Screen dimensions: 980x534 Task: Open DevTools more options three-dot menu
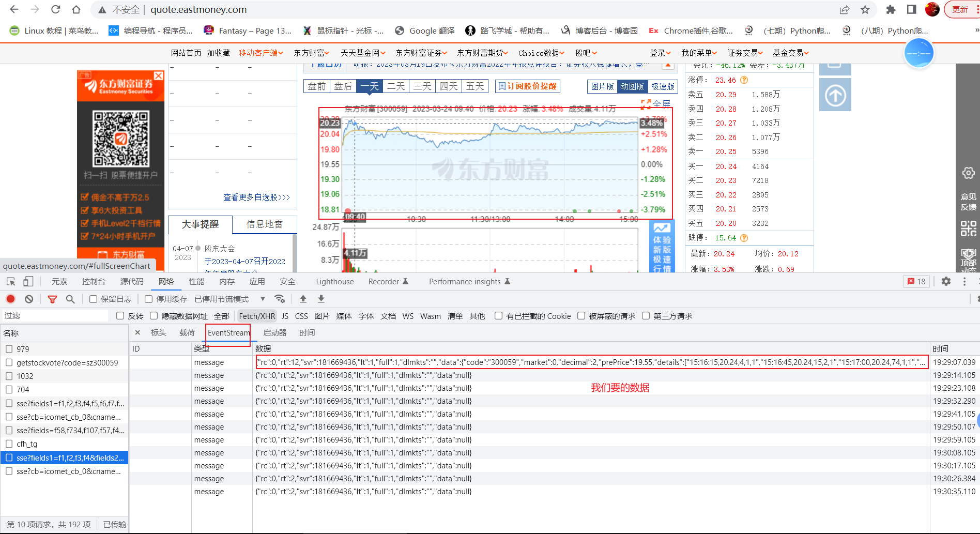pyautogui.click(x=964, y=281)
